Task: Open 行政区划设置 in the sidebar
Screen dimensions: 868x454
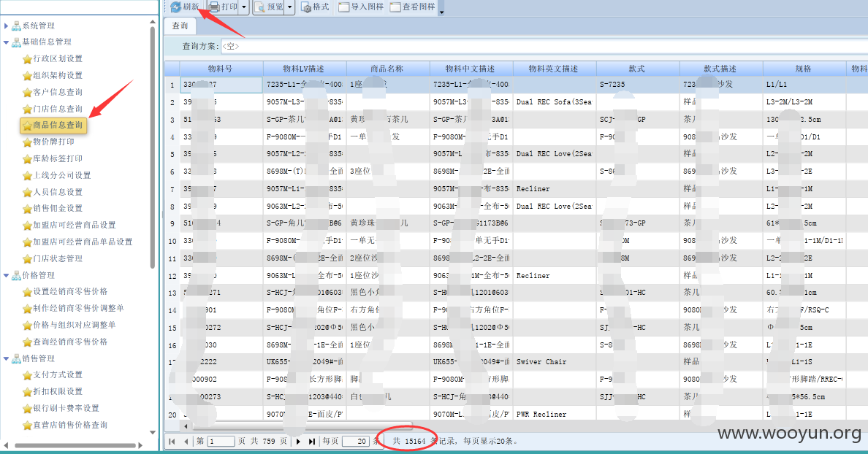Action: click(58, 58)
